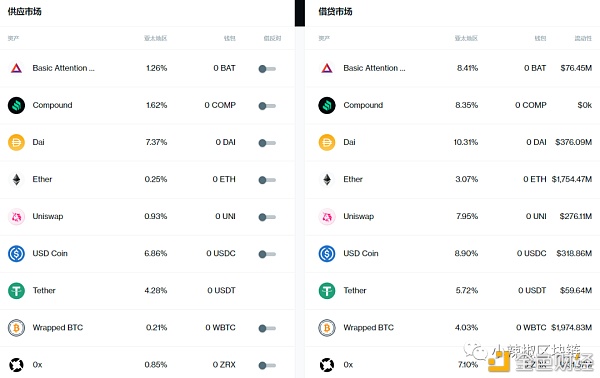Open Compound row in borrow market
This screenshot has height=378, width=600.
click(452, 105)
